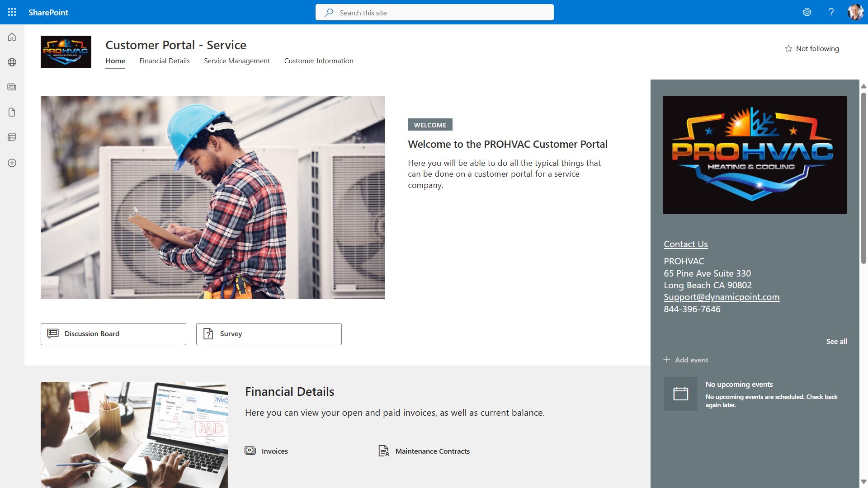
Task: Click the No upcoming events title
Action: coord(739,384)
